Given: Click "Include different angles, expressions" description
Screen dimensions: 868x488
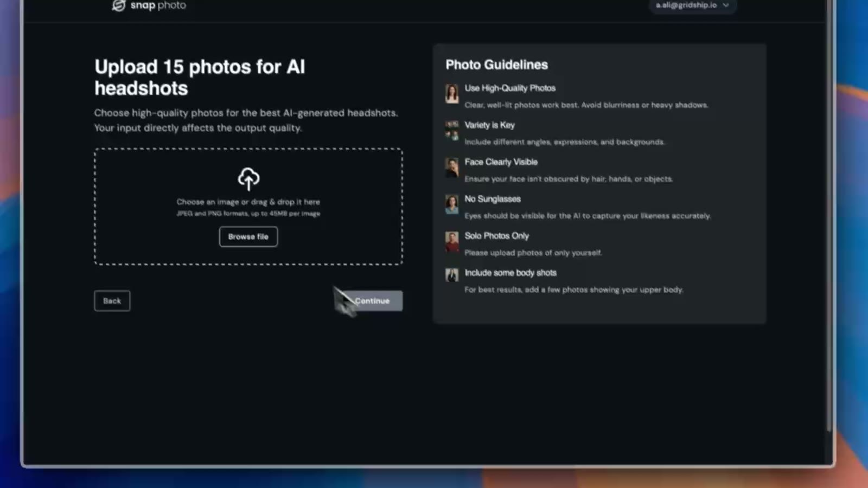Looking at the screenshot, I should [x=564, y=142].
